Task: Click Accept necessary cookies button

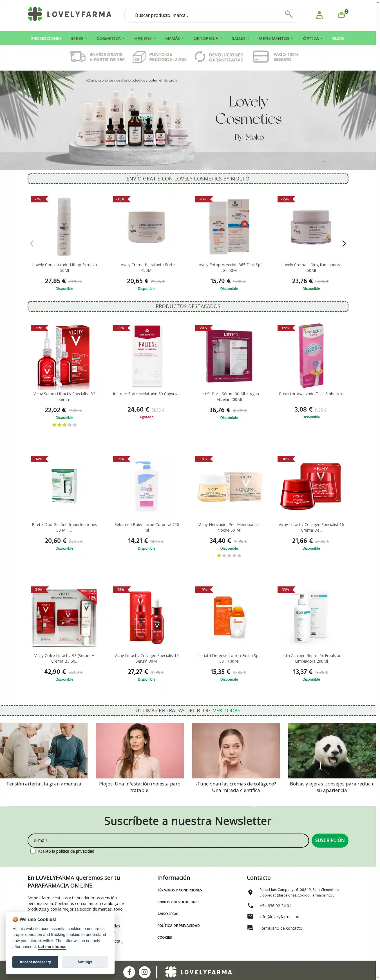Action: tap(35, 961)
